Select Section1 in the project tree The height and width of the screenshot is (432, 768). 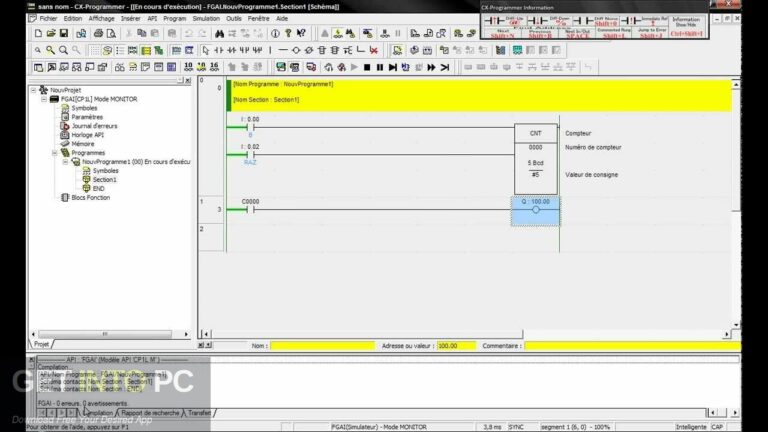click(104, 180)
